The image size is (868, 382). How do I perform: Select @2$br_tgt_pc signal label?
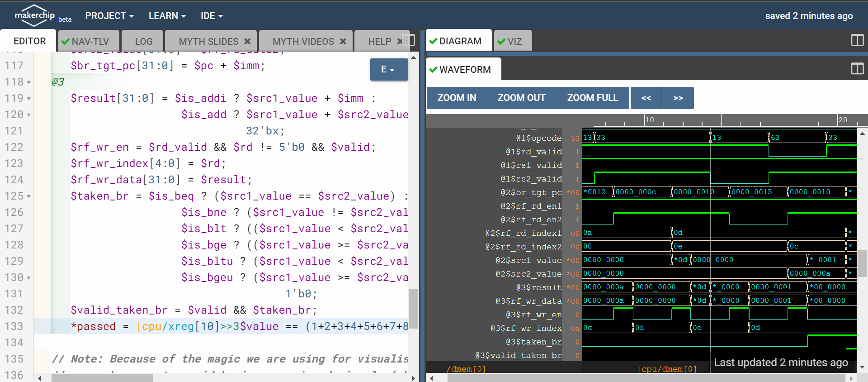(531, 192)
